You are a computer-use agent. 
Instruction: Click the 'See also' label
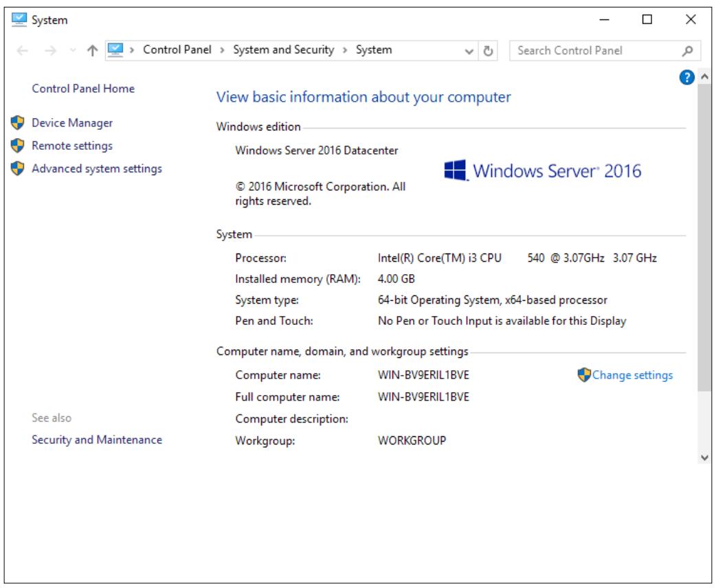point(52,418)
